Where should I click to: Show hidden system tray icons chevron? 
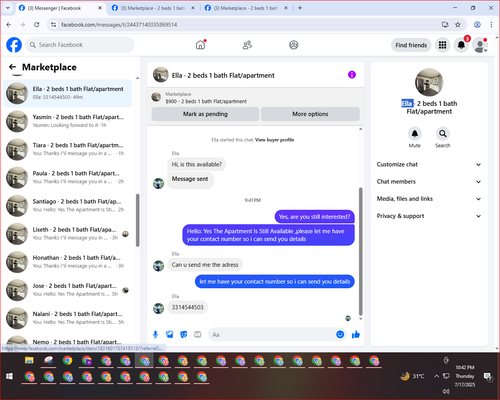pyautogui.click(x=436, y=376)
